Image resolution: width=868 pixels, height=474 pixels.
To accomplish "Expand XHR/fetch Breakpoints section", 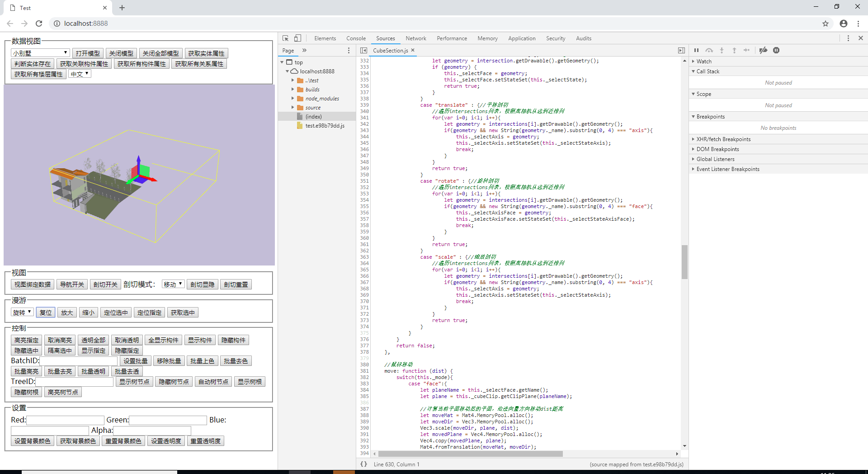I will [723, 139].
